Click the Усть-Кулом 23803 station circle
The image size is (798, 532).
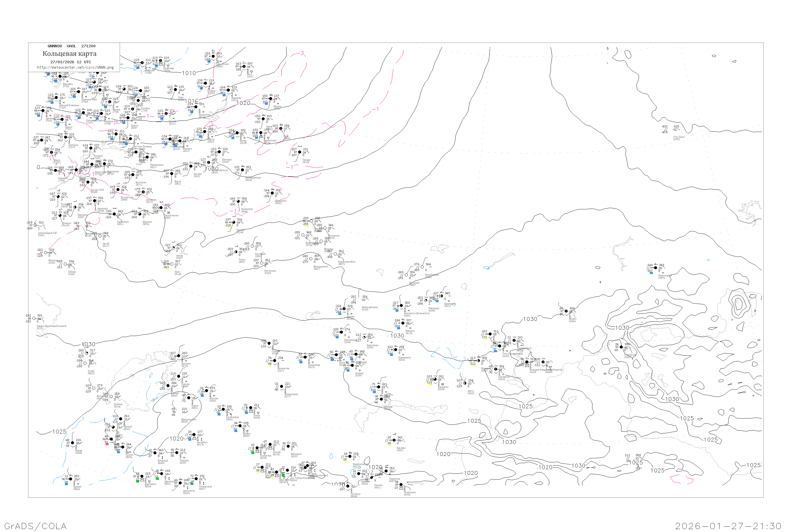click(213, 57)
